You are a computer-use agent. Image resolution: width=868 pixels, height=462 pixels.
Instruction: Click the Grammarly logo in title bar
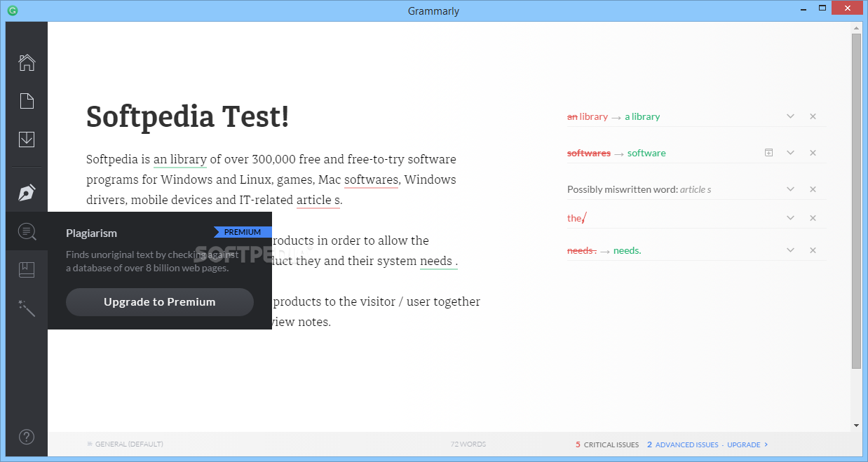12,11
